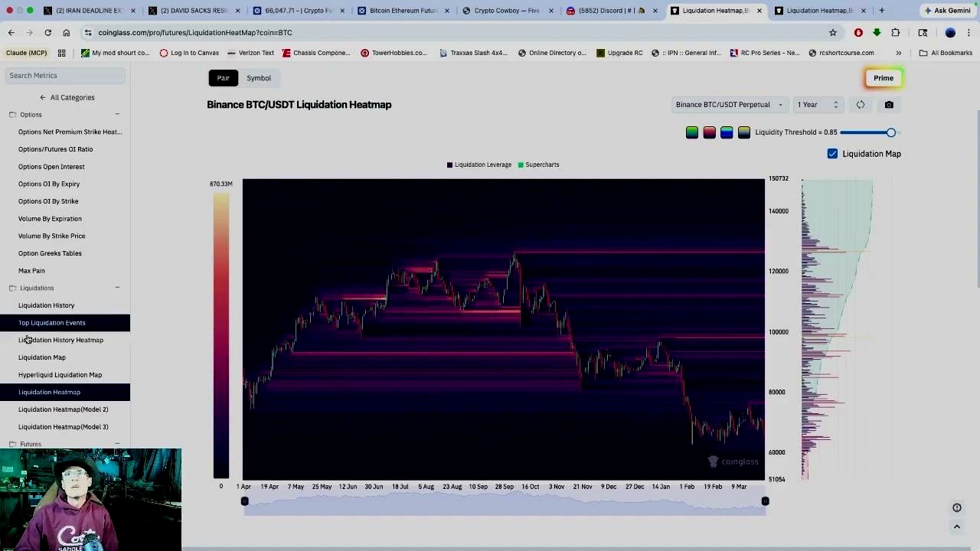The image size is (980, 551).
Task: Select the blue color theme swatch
Action: (727, 133)
